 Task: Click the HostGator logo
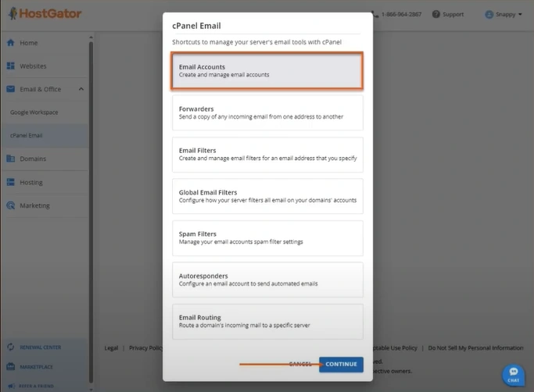45,13
